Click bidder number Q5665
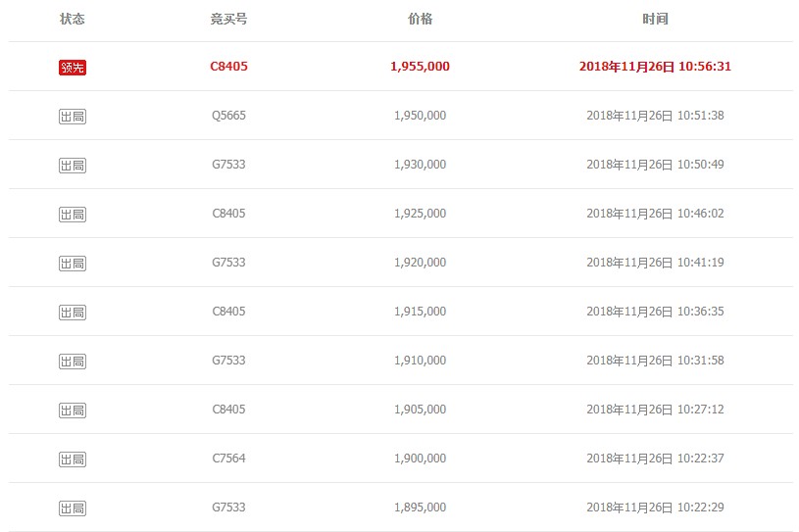 click(x=228, y=116)
